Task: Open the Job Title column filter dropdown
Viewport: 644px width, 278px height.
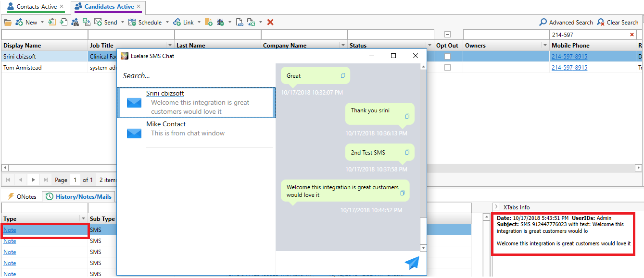Action: pyautogui.click(x=170, y=45)
